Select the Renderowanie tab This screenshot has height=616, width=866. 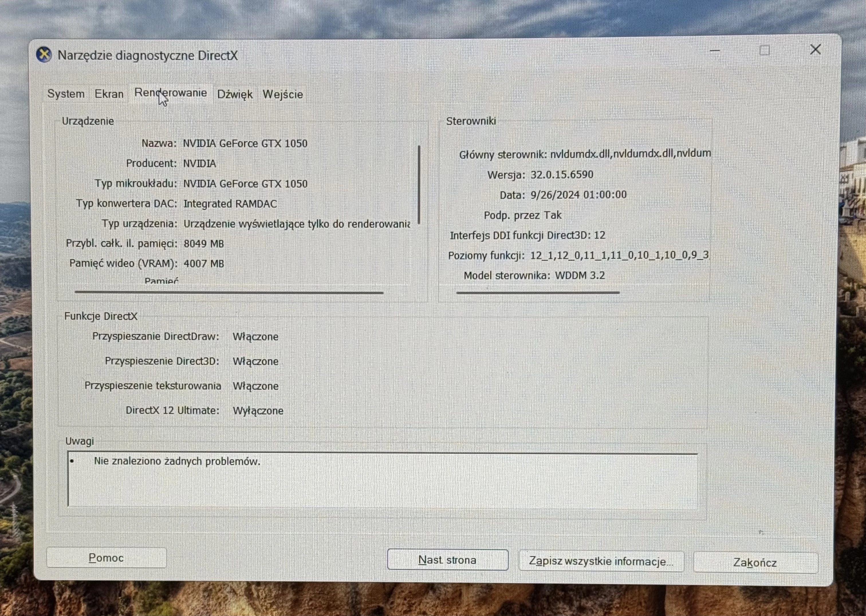[x=171, y=93]
